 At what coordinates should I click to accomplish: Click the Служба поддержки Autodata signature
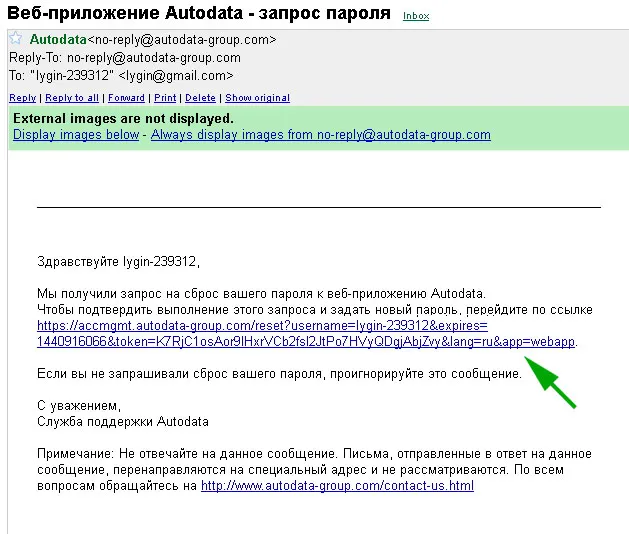click(123, 422)
